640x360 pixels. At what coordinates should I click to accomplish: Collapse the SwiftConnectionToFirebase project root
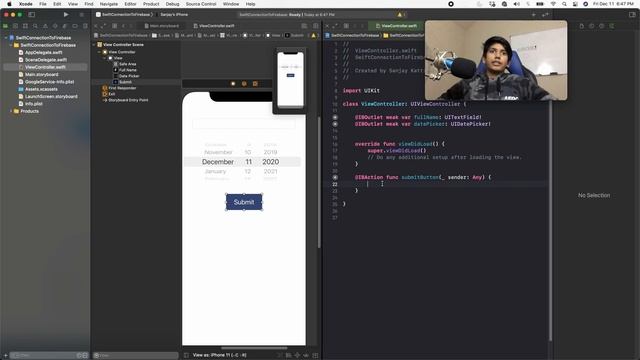coord(6,38)
